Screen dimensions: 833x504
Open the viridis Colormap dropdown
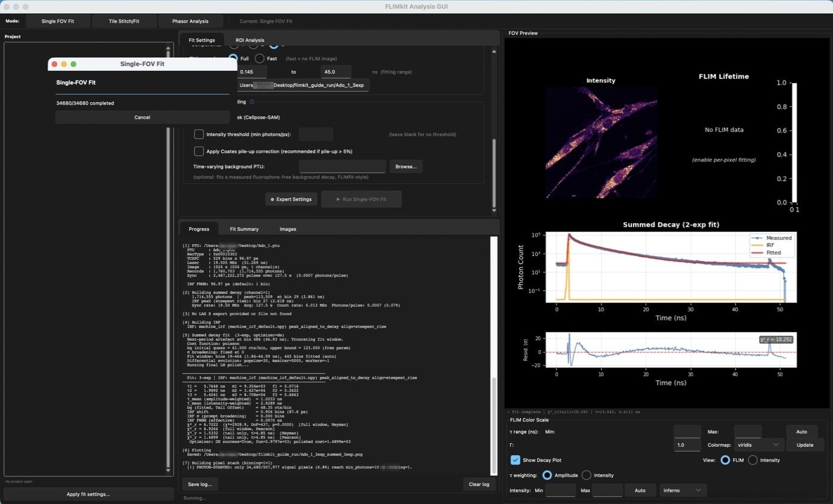click(x=758, y=445)
